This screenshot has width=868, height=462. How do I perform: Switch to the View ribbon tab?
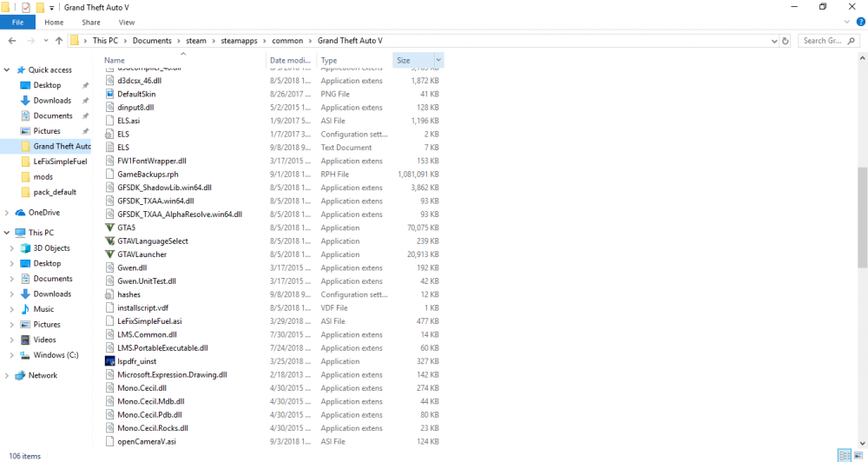[x=127, y=23]
